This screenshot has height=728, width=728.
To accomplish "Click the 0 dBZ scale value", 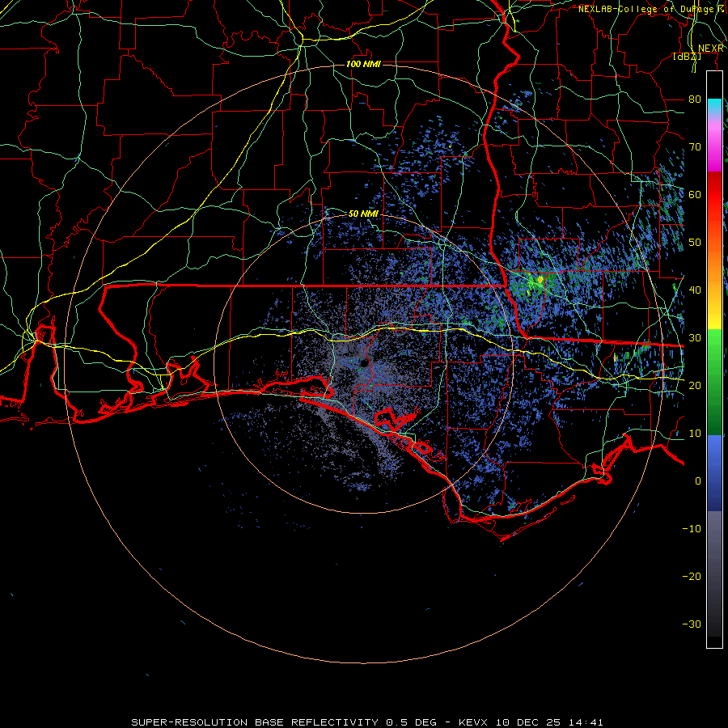I will point(698,481).
